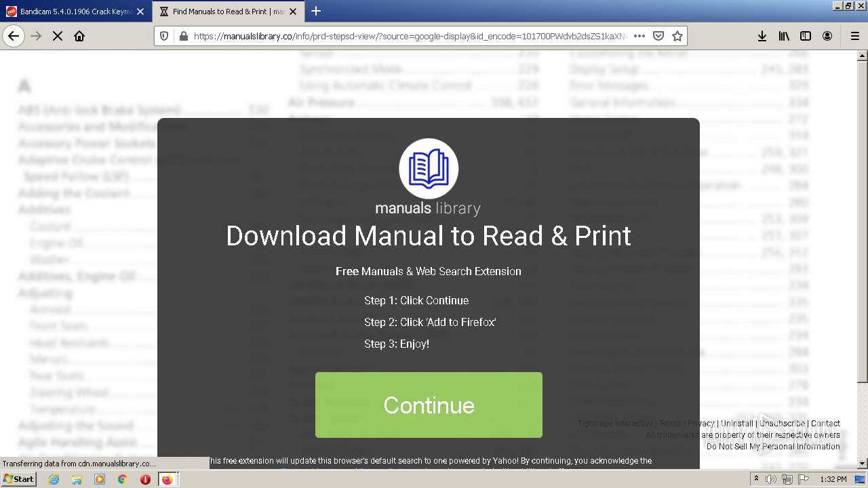Open the Uninstall footer link
The image size is (868, 488).
(737, 424)
